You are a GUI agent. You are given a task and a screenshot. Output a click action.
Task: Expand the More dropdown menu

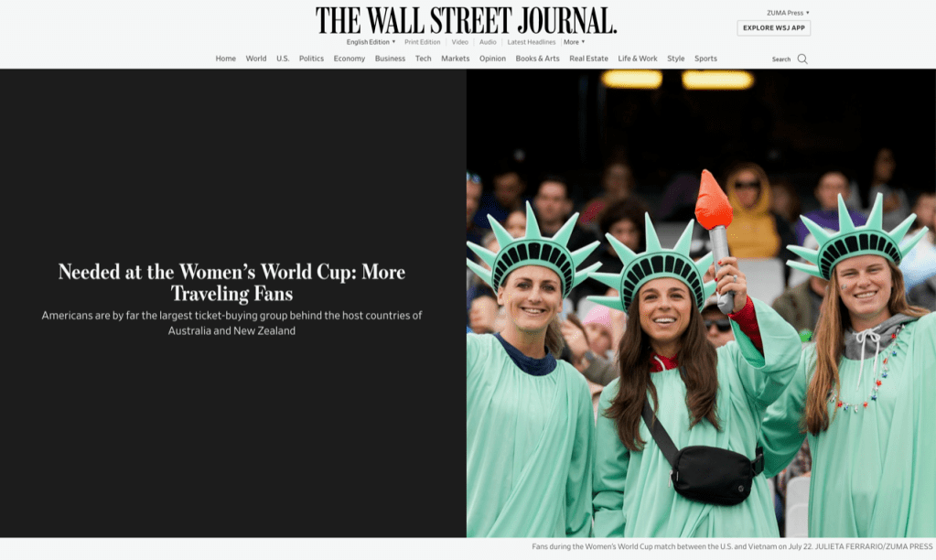point(574,42)
